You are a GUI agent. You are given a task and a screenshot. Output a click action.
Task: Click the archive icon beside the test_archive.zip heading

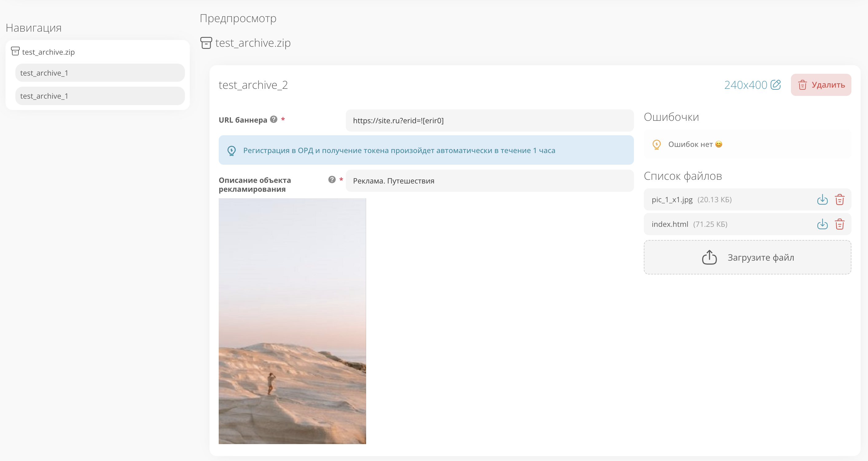pos(206,43)
